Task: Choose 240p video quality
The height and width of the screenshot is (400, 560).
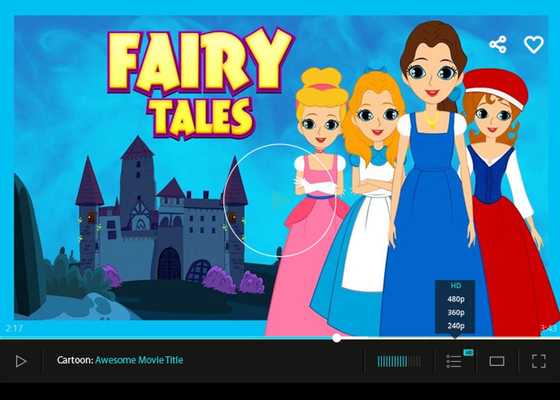Action: [456, 326]
